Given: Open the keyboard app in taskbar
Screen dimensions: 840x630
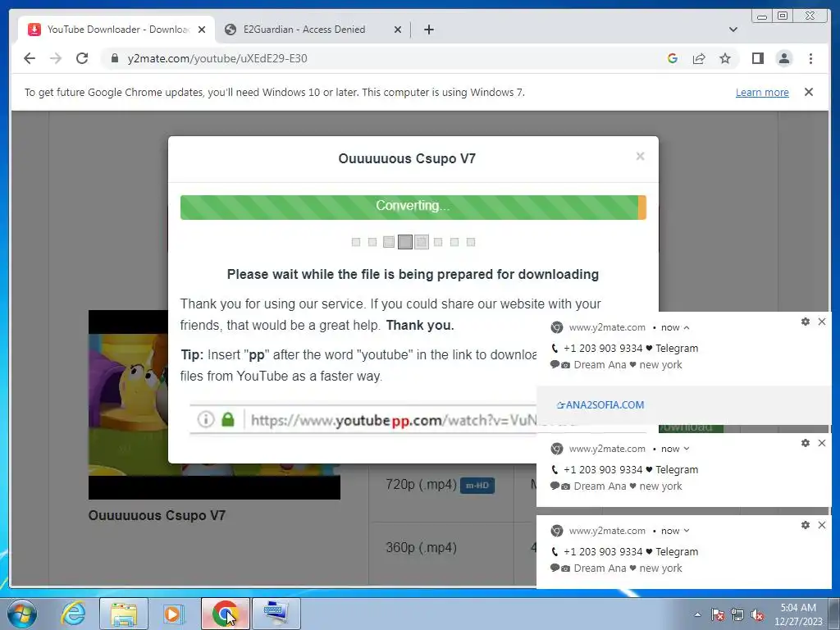Looking at the screenshot, I should tap(276, 613).
